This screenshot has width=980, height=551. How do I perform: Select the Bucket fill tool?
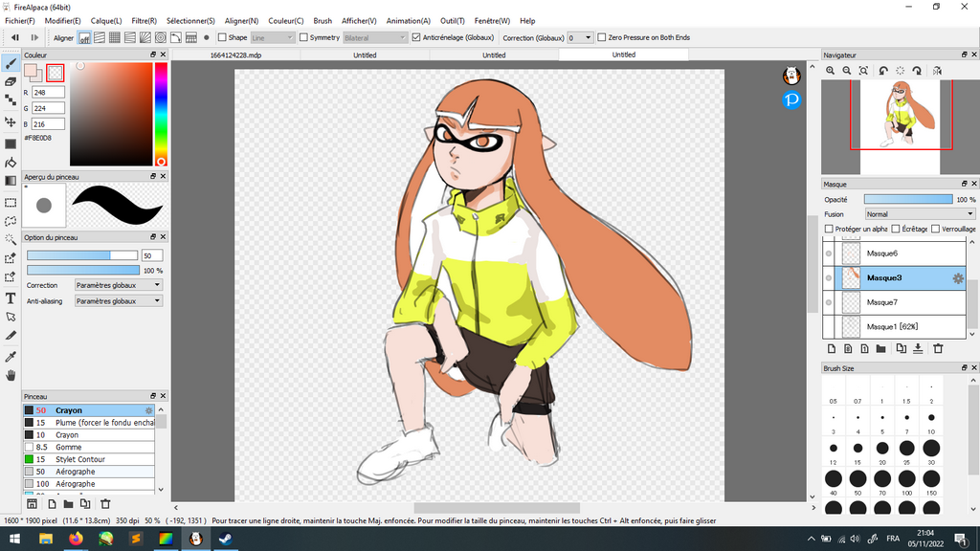[11, 163]
